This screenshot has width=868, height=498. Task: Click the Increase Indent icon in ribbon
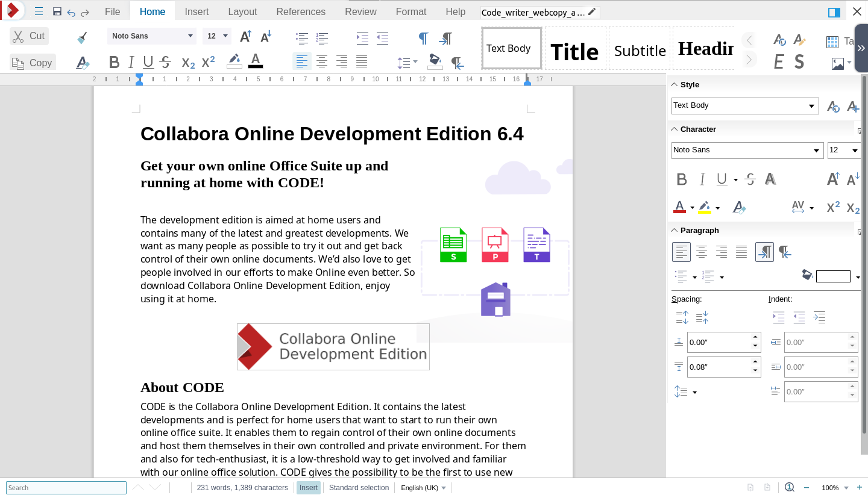(x=362, y=38)
